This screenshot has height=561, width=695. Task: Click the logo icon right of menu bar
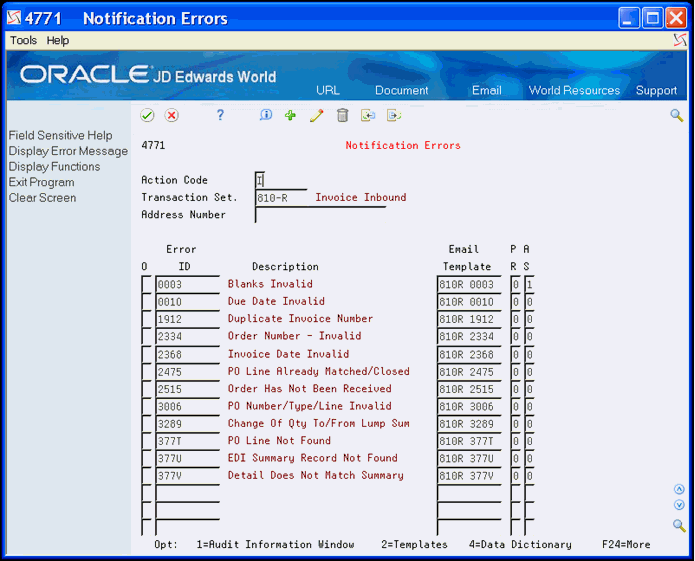(x=679, y=40)
